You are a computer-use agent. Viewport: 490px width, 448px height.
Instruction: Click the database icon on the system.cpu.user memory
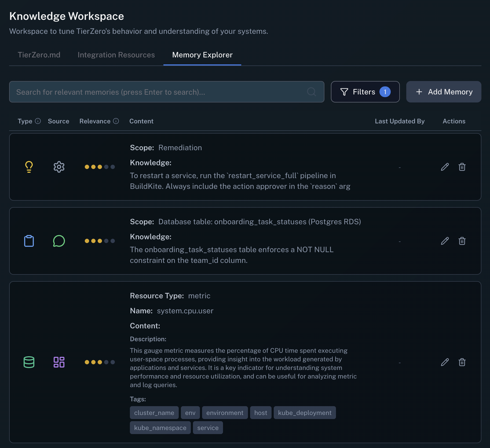(29, 362)
